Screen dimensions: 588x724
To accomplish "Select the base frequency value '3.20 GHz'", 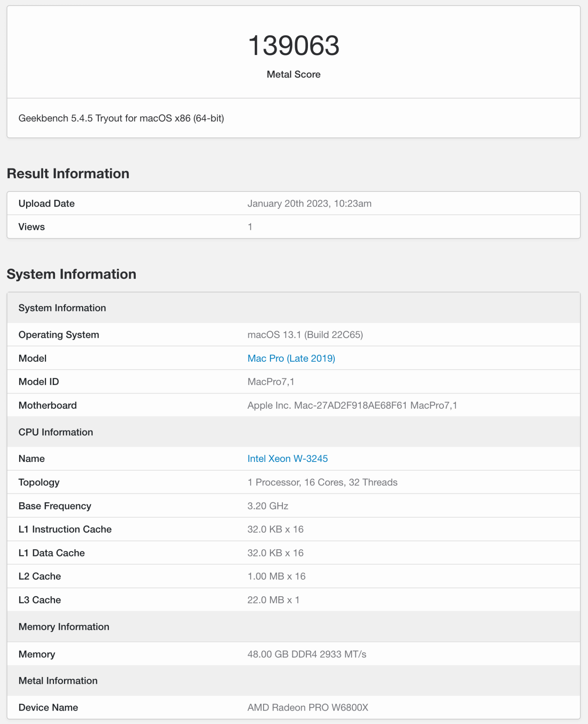I will coord(268,506).
